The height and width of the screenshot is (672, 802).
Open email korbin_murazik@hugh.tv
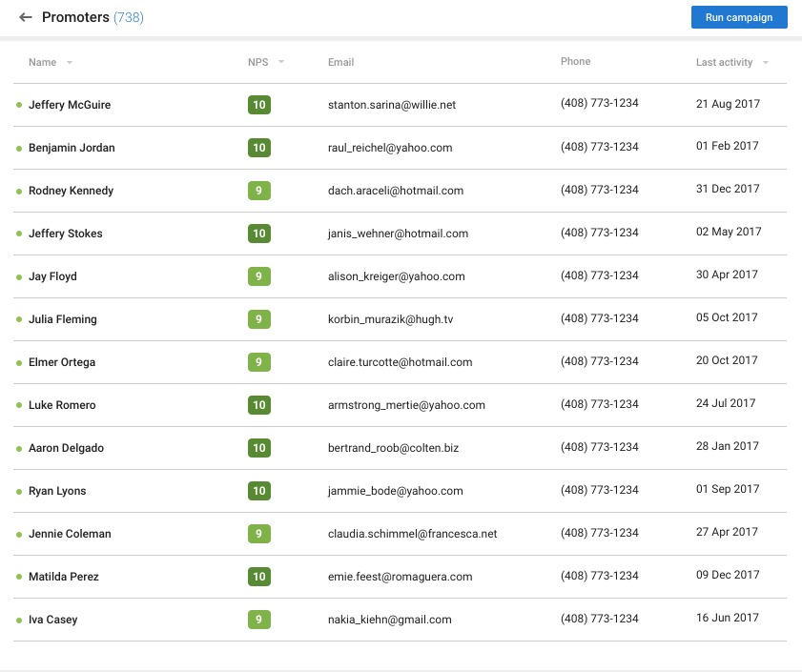390,319
